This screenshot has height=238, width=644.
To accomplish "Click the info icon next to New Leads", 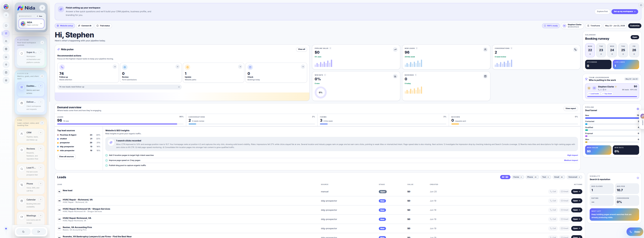I will click(416, 48).
